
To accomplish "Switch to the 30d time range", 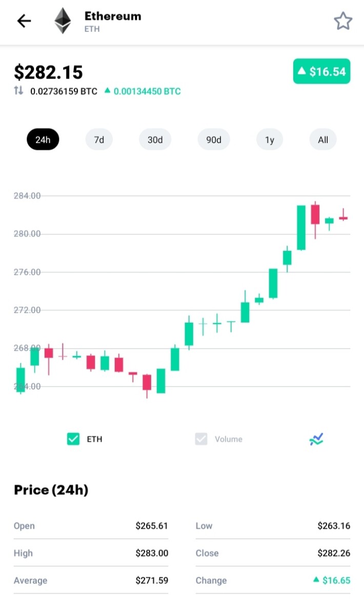I will click(155, 140).
